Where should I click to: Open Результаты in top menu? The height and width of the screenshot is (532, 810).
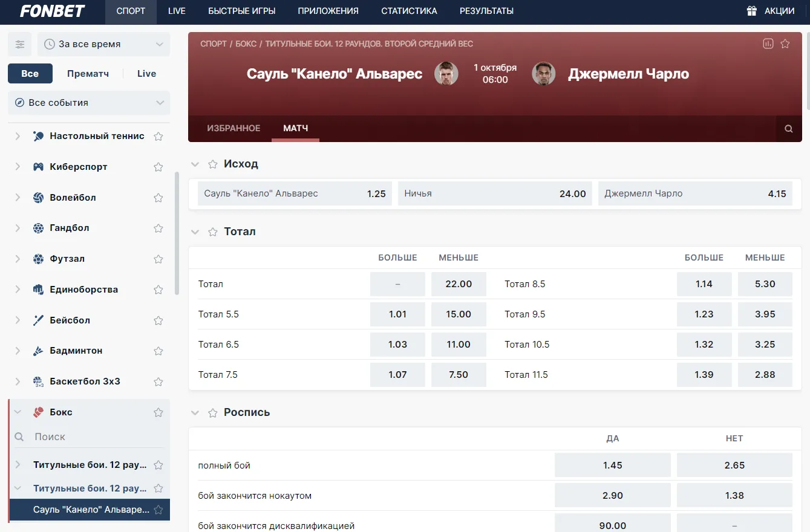(487, 11)
